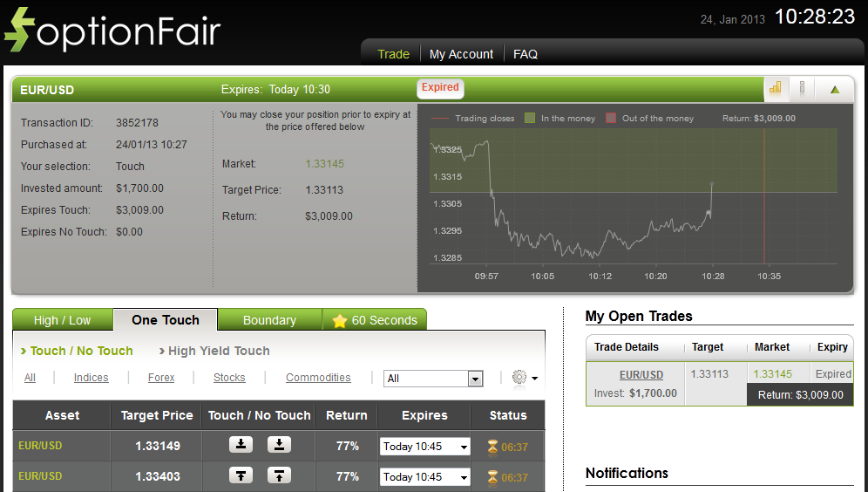Screen dimensions: 868x492
Task: Click right down-arrow button for 1.33149 row
Action: point(279,445)
